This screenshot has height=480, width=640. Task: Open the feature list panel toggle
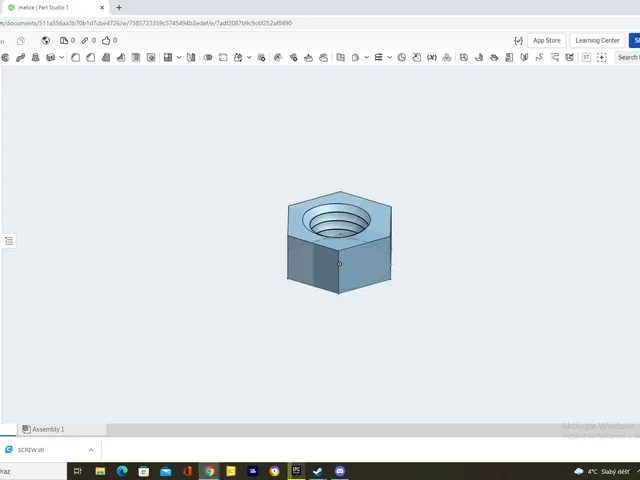pos(9,241)
